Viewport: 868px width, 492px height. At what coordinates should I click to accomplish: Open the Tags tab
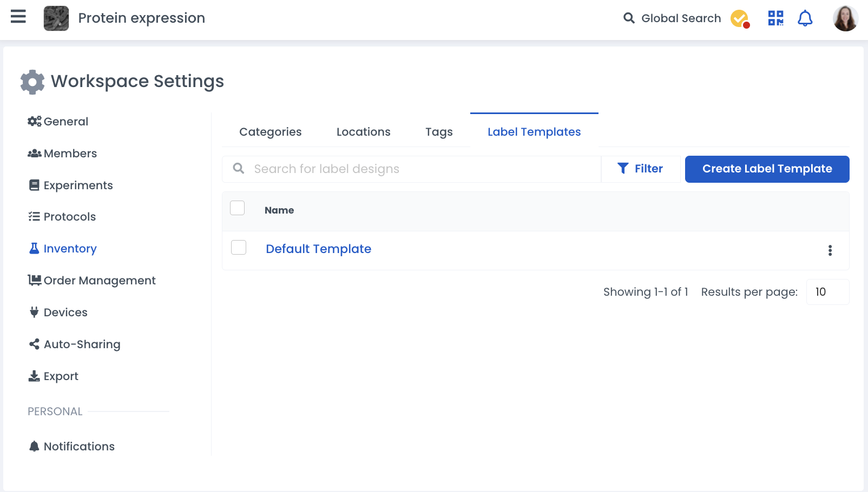point(439,132)
